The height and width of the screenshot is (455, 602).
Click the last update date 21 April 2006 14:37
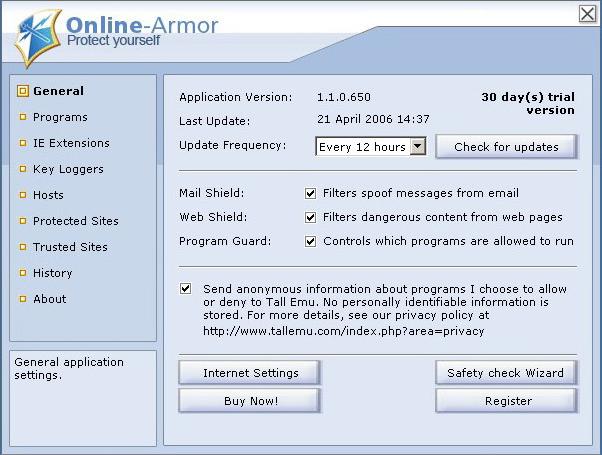pos(373,119)
